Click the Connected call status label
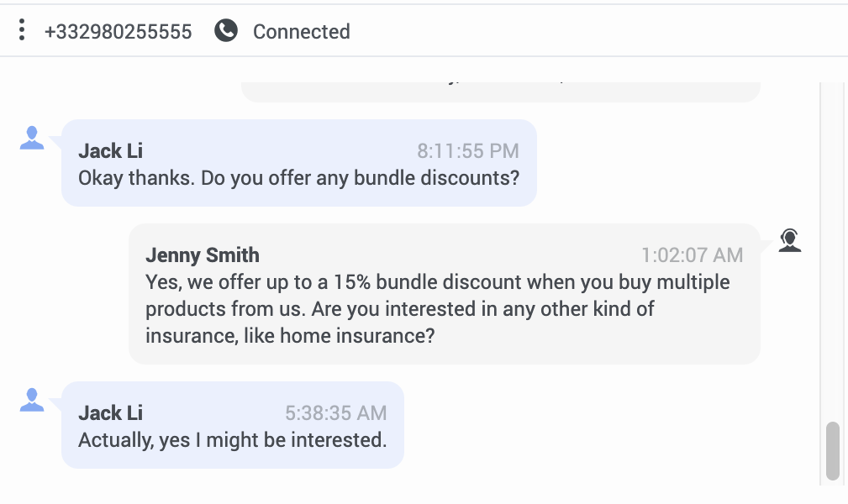 click(301, 31)
